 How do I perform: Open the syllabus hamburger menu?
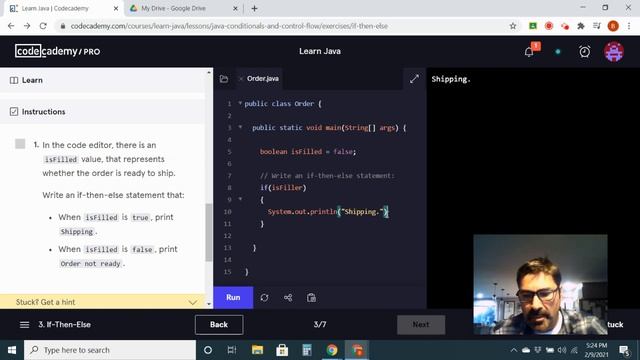24,325
